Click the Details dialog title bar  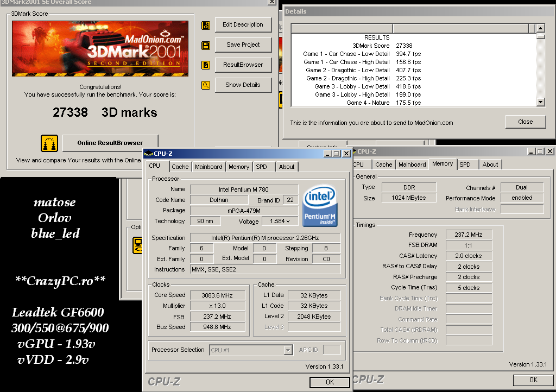pos(419,11)
